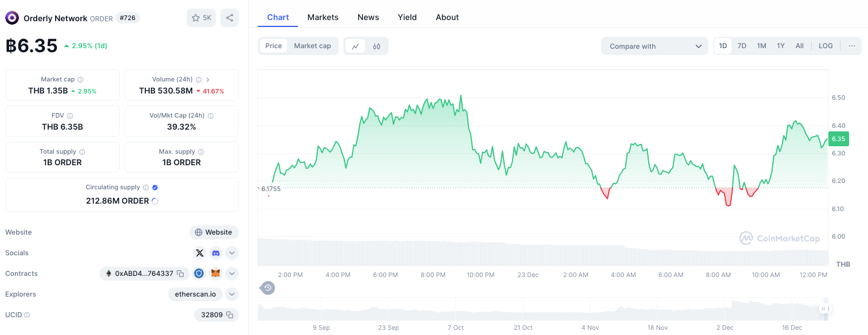Copy the 0xABD4...764337 contract address
The height and width of the screenshot is (335, 868).
tap(180, 274)
